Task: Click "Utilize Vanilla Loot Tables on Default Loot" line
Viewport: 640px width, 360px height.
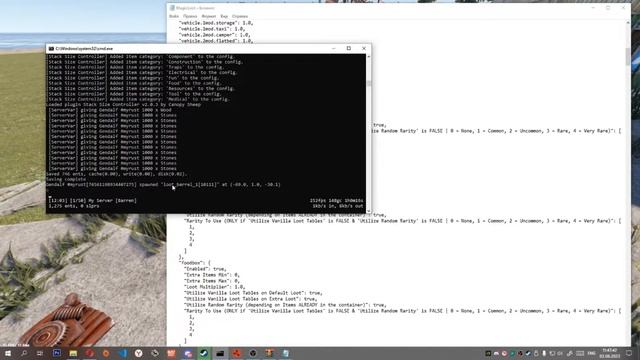Action: point(253,293)
